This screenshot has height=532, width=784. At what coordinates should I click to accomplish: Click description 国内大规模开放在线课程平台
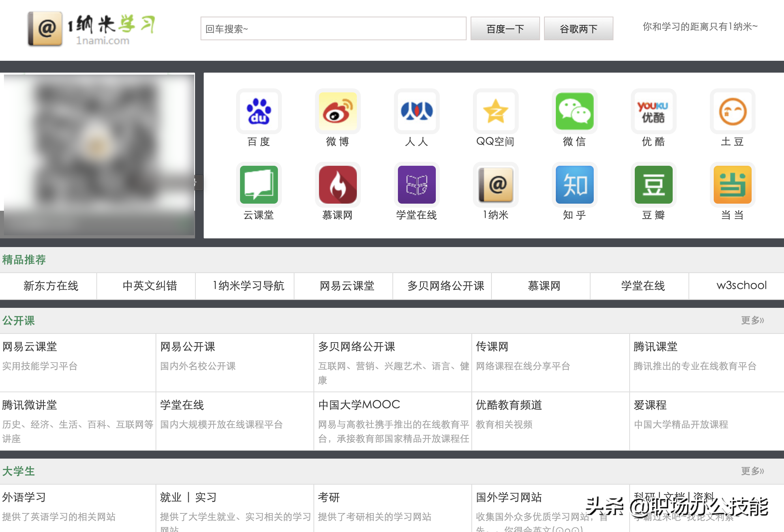[x=221, y=425]
